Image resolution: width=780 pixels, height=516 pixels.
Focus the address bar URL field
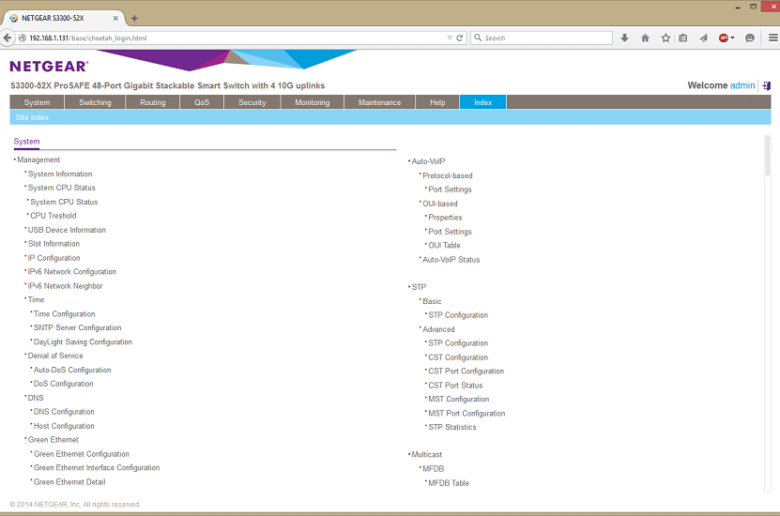tap(234, 38)
